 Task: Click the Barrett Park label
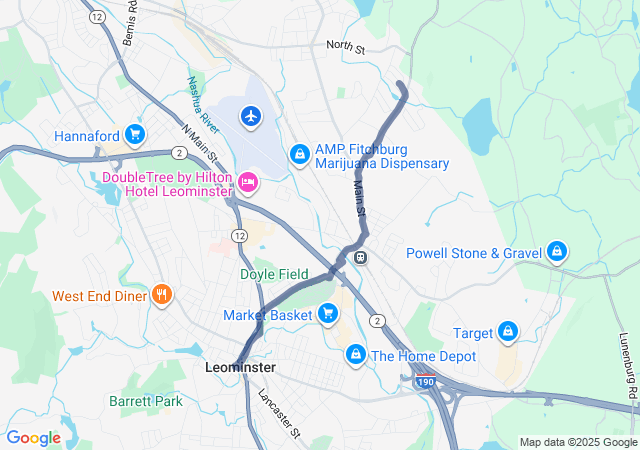[x=146, y=401]
